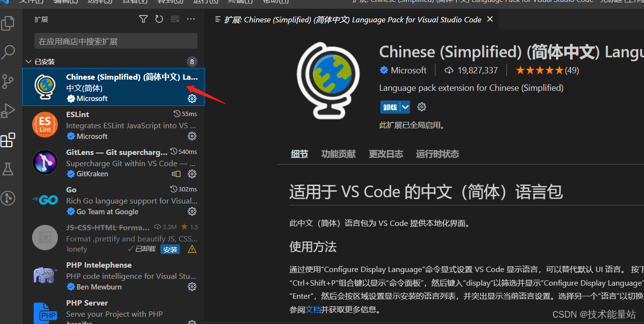Click the PHP Intelephense elephant logo

pyautogui.click(x=45, y=275)
